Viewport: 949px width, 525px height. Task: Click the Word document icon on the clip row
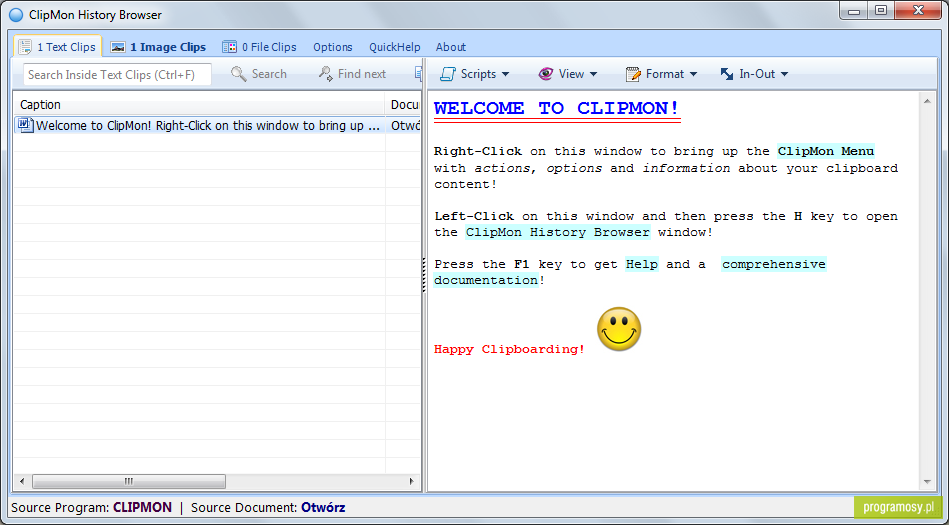(x=25, y=125)
